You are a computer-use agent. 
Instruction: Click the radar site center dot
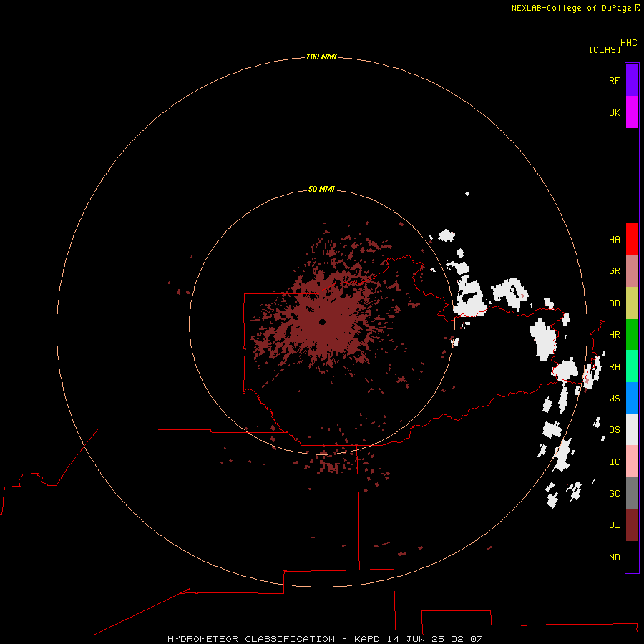click(322, 322)
